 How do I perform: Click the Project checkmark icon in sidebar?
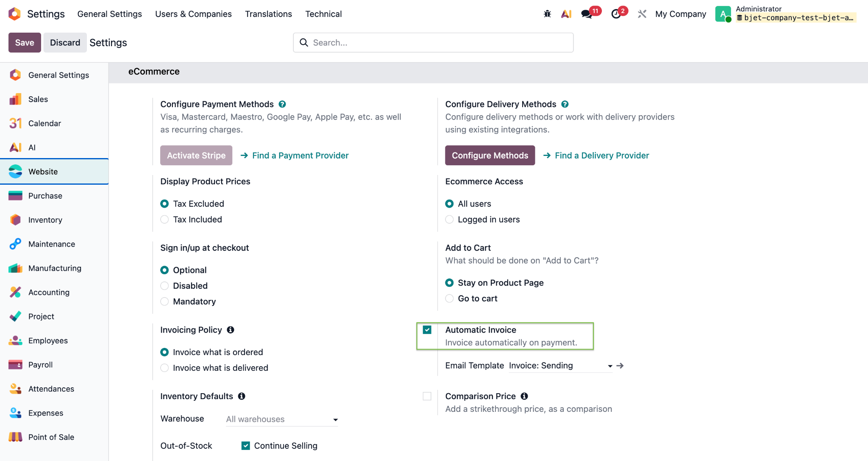[15, 317]
